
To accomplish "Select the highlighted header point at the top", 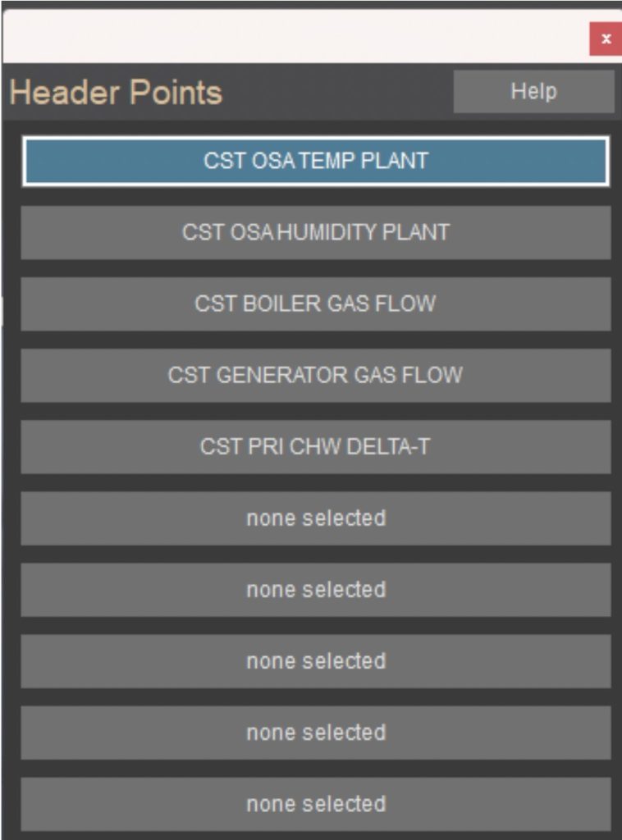I will (315, 161).
